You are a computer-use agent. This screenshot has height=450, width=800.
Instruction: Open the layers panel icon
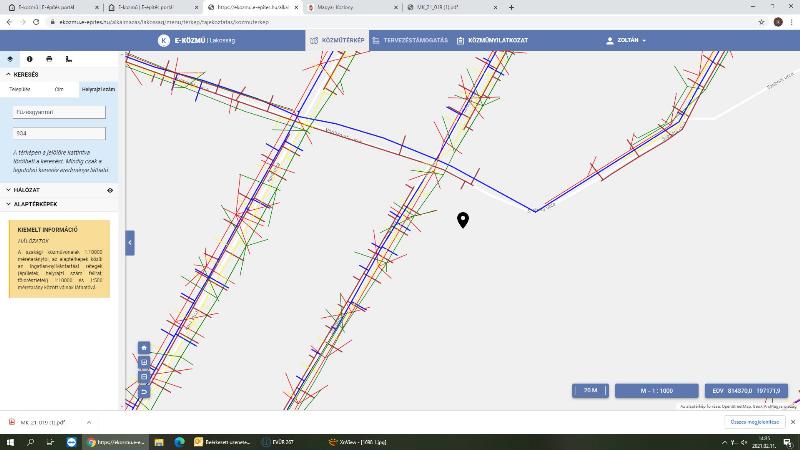click(10, 59)
